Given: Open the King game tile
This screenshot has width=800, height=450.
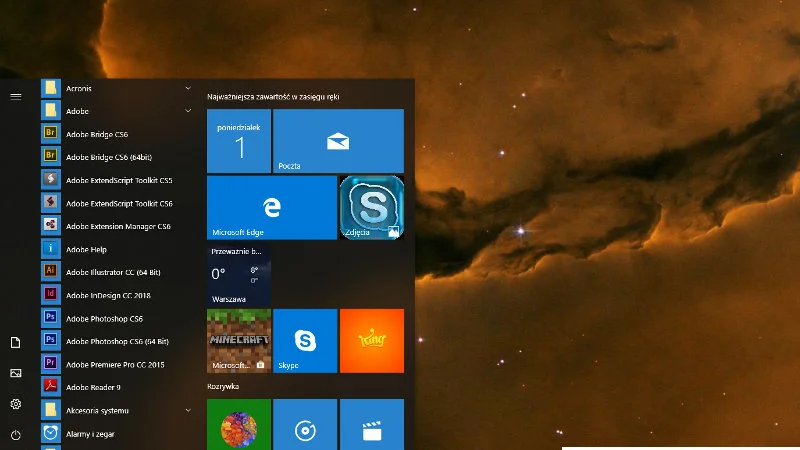Looking at the screenshot, I should pyautogui.click(x=372, y=341).
